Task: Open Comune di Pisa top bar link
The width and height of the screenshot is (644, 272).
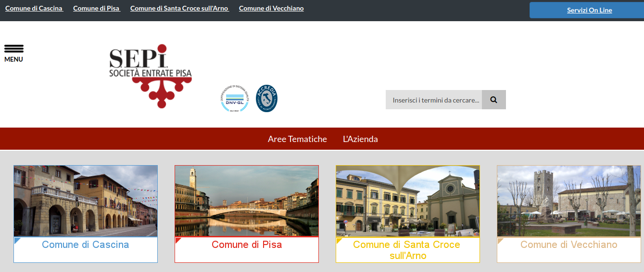Action: pyautogui.click(x=97, y=8)
